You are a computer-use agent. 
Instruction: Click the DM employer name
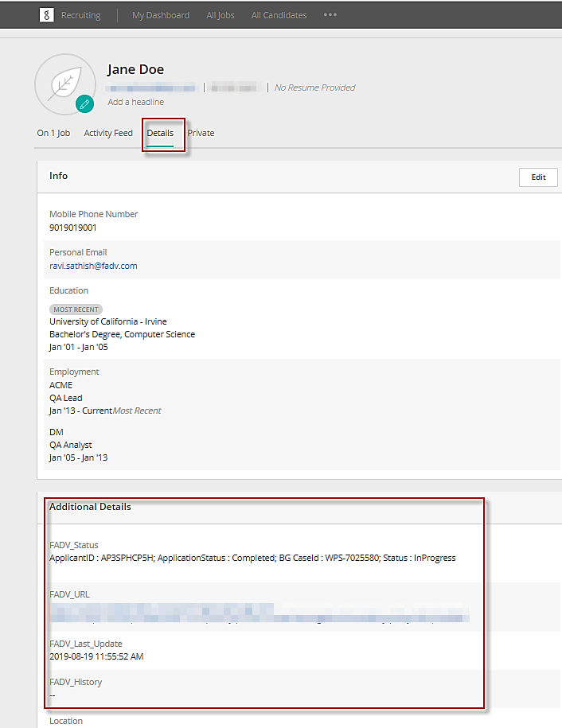tap(57, 432)
